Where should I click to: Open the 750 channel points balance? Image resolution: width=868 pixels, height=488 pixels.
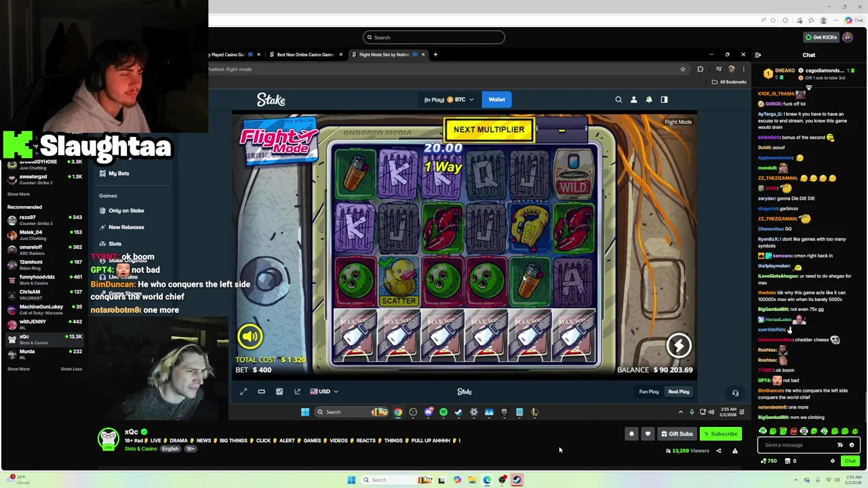click(769, 461)
